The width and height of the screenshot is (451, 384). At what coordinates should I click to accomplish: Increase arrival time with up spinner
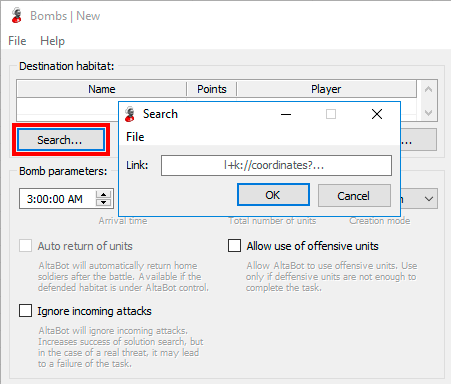(104, 194)
